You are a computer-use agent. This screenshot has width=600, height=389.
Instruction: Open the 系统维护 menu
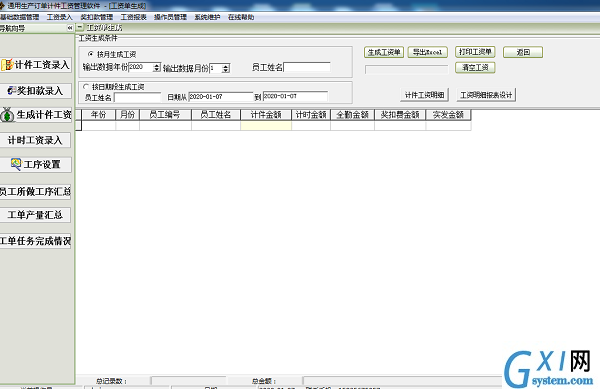point(207,17)
